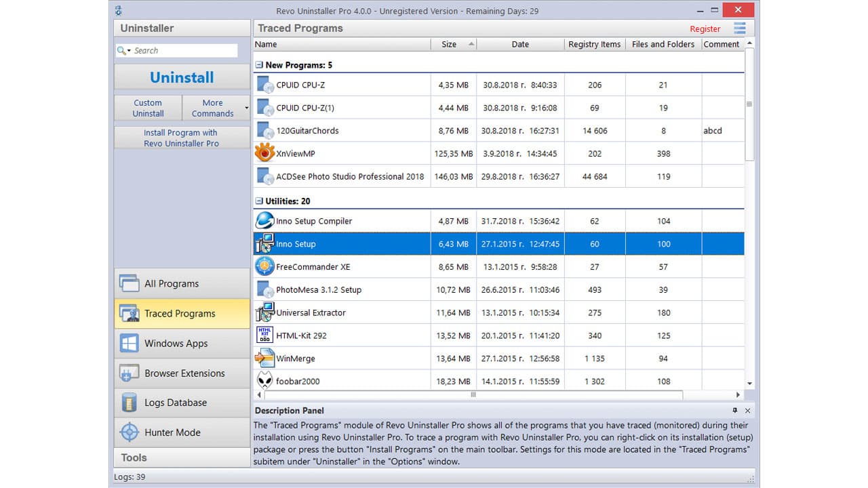The height and width of the screenshot is (488, 868).
Task: Collapse the Utilities group
Action: tap(259, 201)
